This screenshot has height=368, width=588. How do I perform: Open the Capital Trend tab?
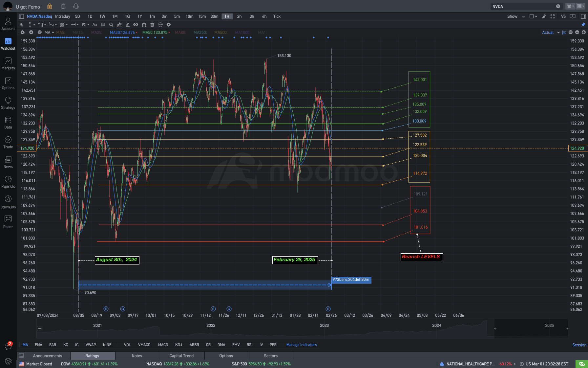click(x=181, y=356)
